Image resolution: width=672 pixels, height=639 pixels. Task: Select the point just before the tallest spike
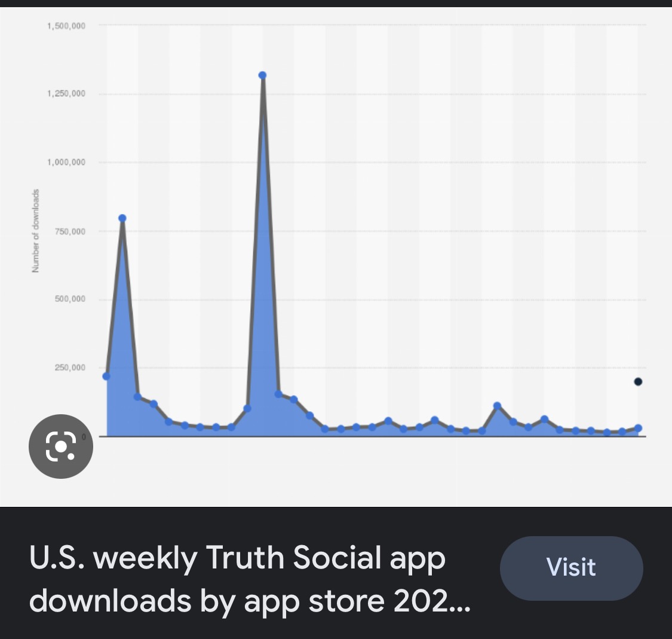pos(247,408)
